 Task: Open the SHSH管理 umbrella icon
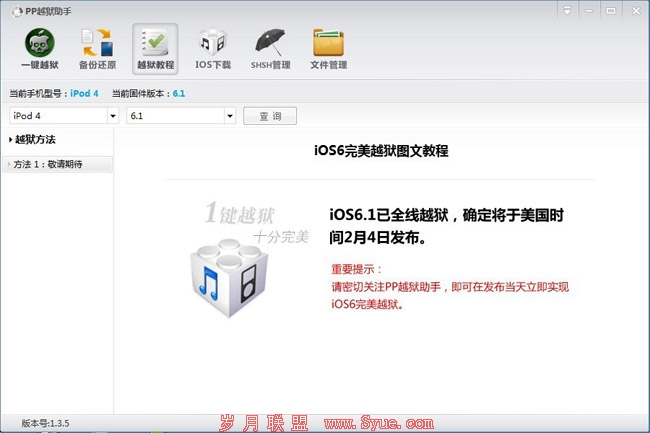(270, 48)
